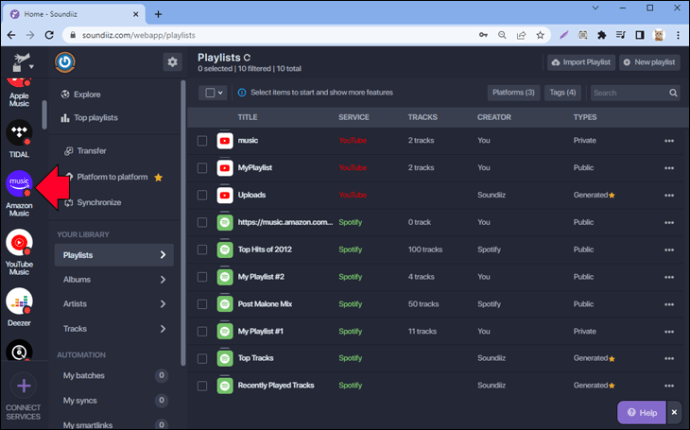Open My syncs under Automation
This screenshot has width=690, height=430.
pos(80,401)
